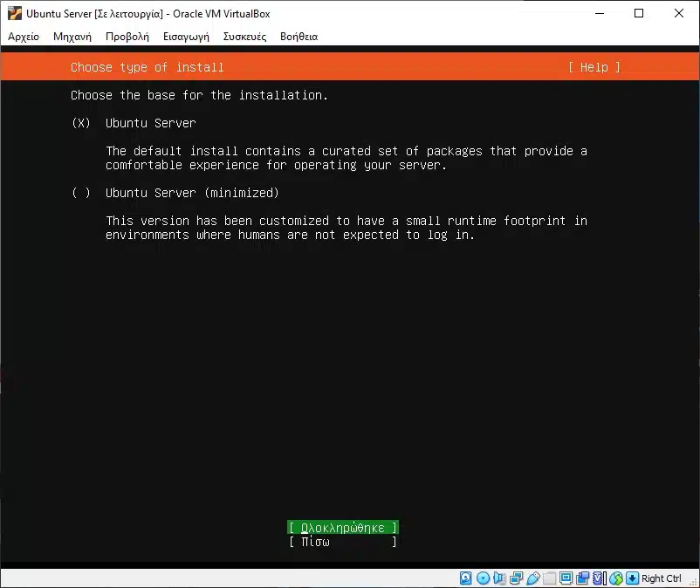The width and height of the screenshot is (700, 588).
Task: Maximize the VirtualBox window
Action: pos(639,13)
